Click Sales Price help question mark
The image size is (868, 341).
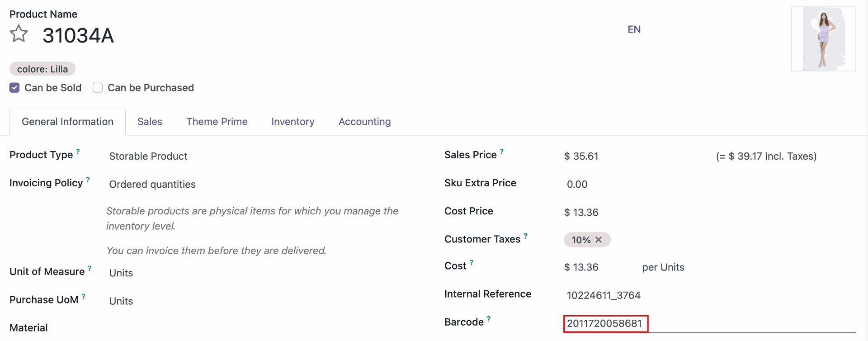(501, 152)
